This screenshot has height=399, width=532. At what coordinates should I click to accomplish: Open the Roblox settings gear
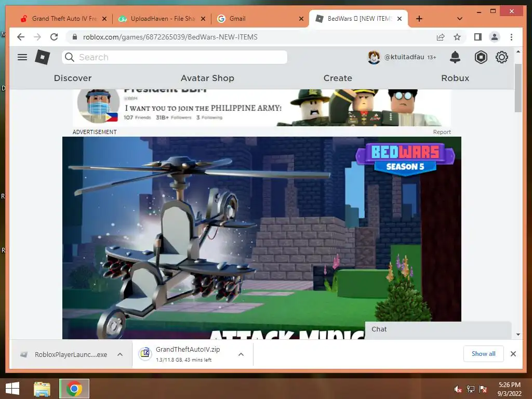(x=501, y=57)
